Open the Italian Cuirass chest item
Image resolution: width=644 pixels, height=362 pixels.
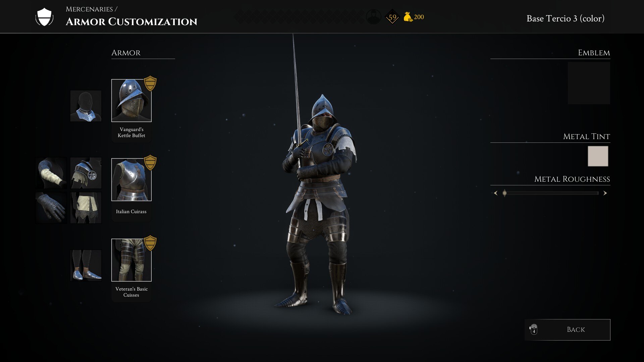[131, 180]
